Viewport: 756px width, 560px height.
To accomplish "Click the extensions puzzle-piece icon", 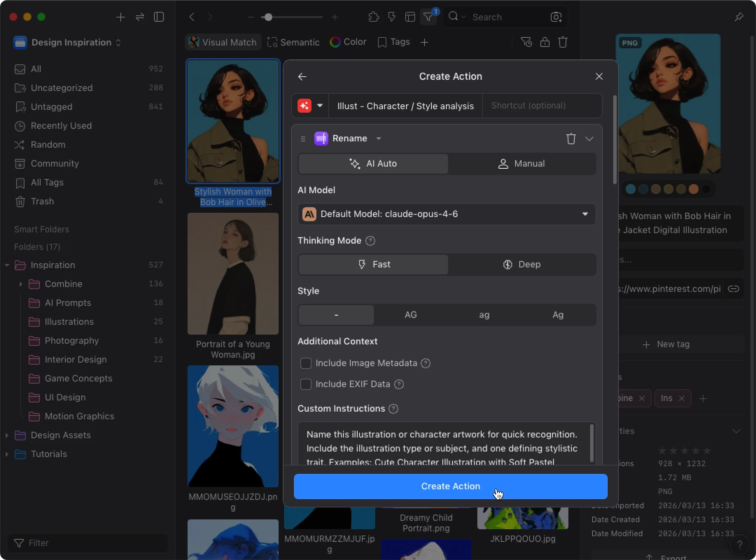I will click(374, 17).
